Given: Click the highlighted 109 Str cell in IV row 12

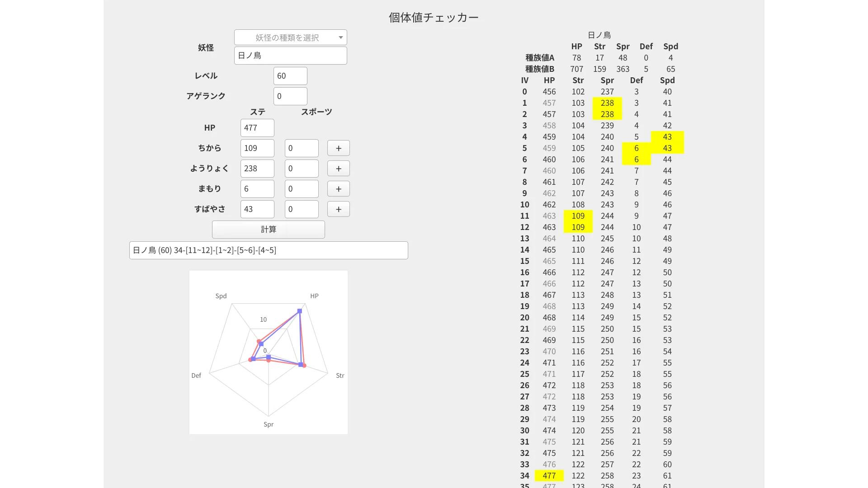Looking at the screenshot, I should pyautogui.click(x=578, y=227).
